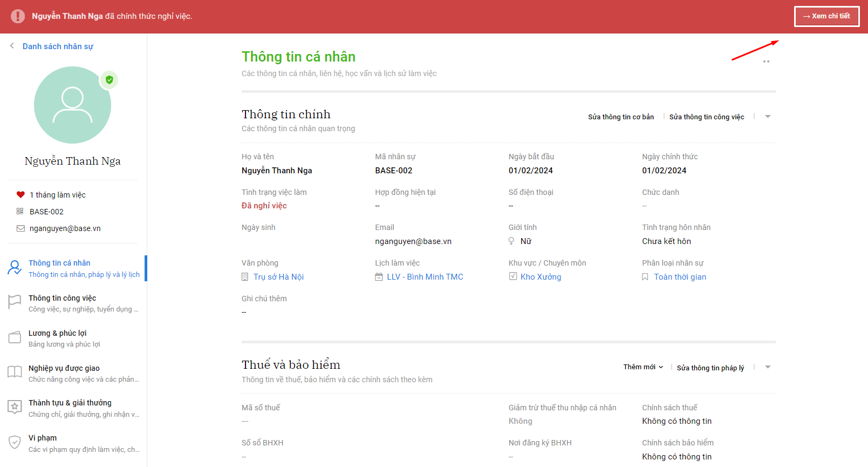Select the Đã nghỉ việc status text
868x467 pixels.
(264, 206)
